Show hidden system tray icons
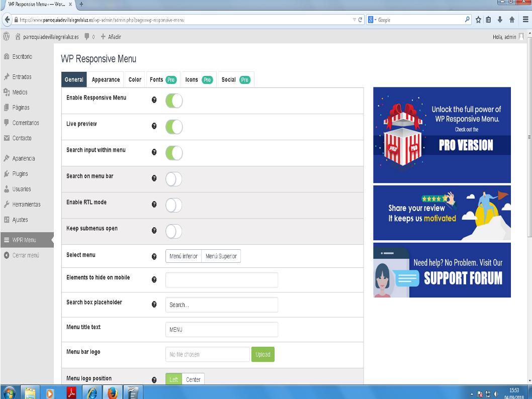The image size is (532, 399). coord(472,394)
